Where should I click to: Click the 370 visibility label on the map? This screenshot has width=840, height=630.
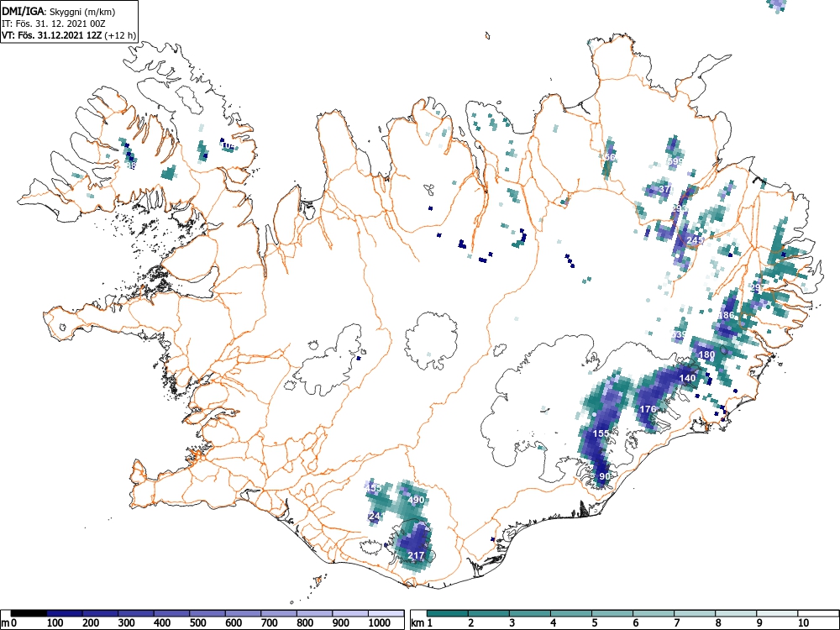[666, 189]
